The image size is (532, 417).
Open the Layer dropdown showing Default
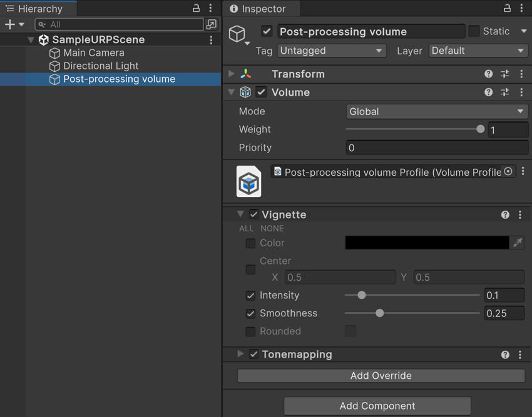coord(478,51)
